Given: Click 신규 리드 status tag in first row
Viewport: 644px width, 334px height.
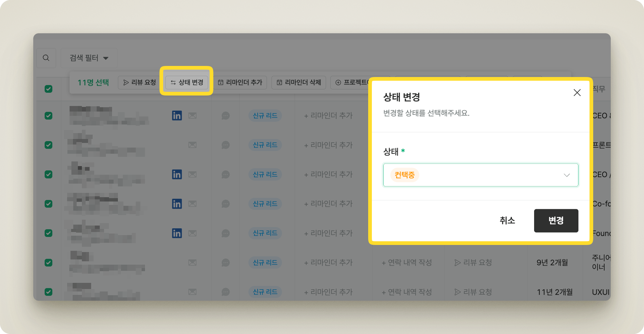Looking at the screenshot, I should coord(265,116).
